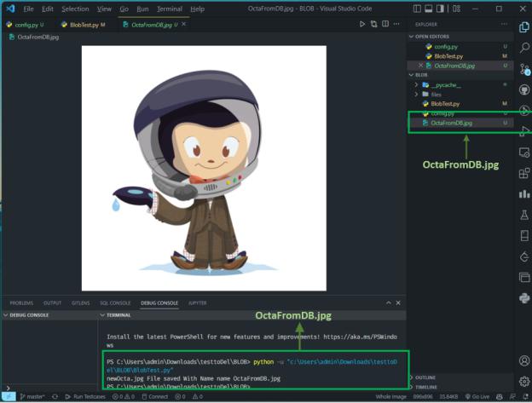This screenshot has height=403, width=532.
Task: Expand the __pycache__ folder
Action: coord(446,85)
